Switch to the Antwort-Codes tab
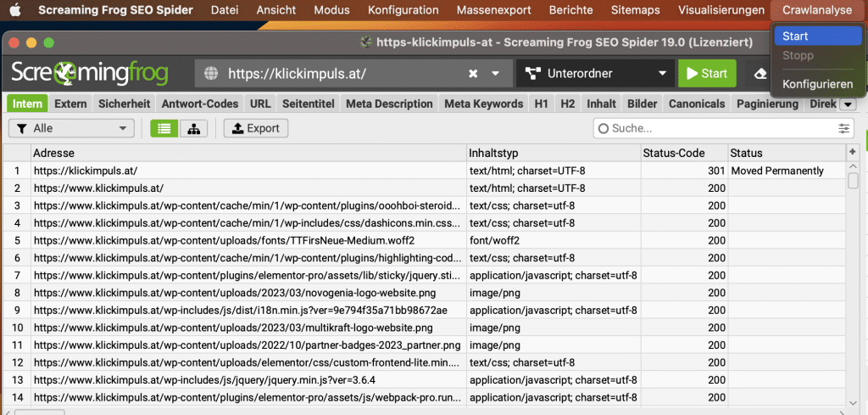868x415 pixels. point(199,104)
